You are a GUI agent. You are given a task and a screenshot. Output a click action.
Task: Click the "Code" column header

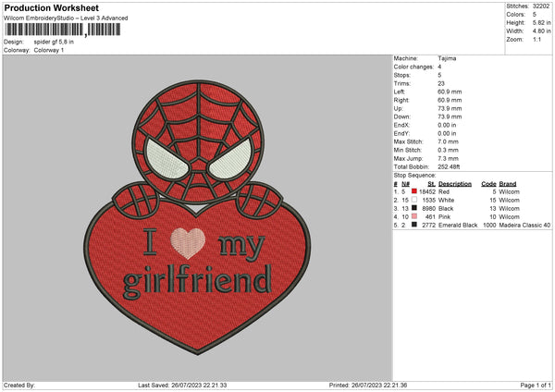(488, 184)
